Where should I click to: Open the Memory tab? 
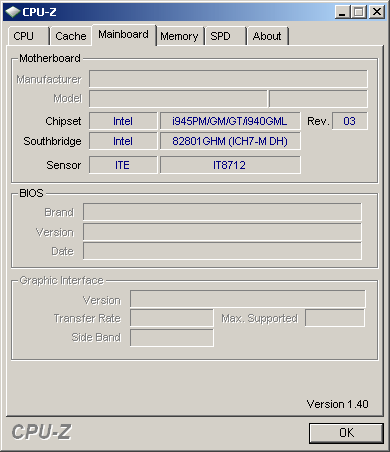179,36
